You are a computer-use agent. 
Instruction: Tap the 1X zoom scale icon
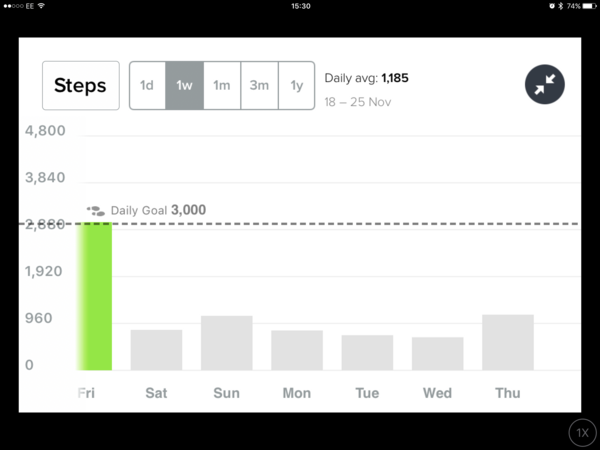pyautogui.click(x=582, y=432)
